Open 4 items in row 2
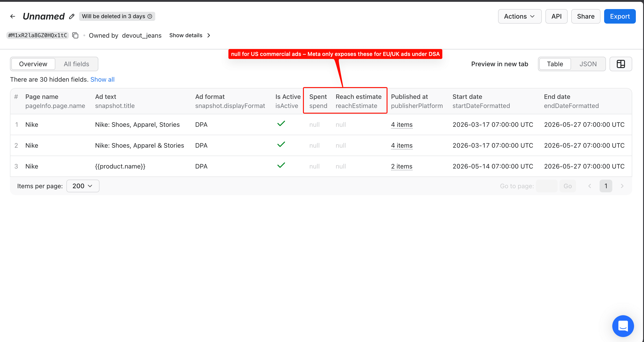This screenshot has height=342, width=644. pyautogui.click(x=402, y=145)
